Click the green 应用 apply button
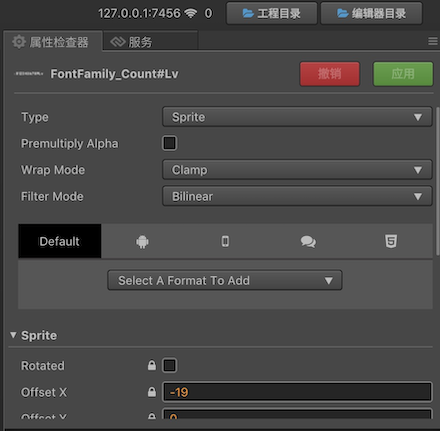 (x=403, y=74)
